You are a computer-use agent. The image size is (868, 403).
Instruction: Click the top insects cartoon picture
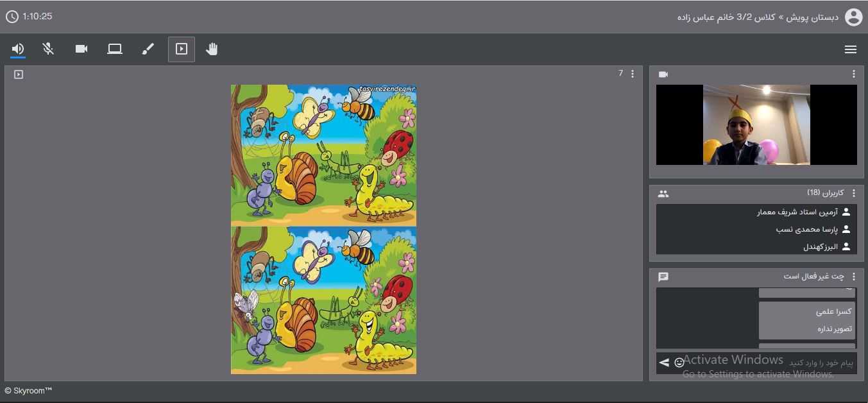[323, 155]
